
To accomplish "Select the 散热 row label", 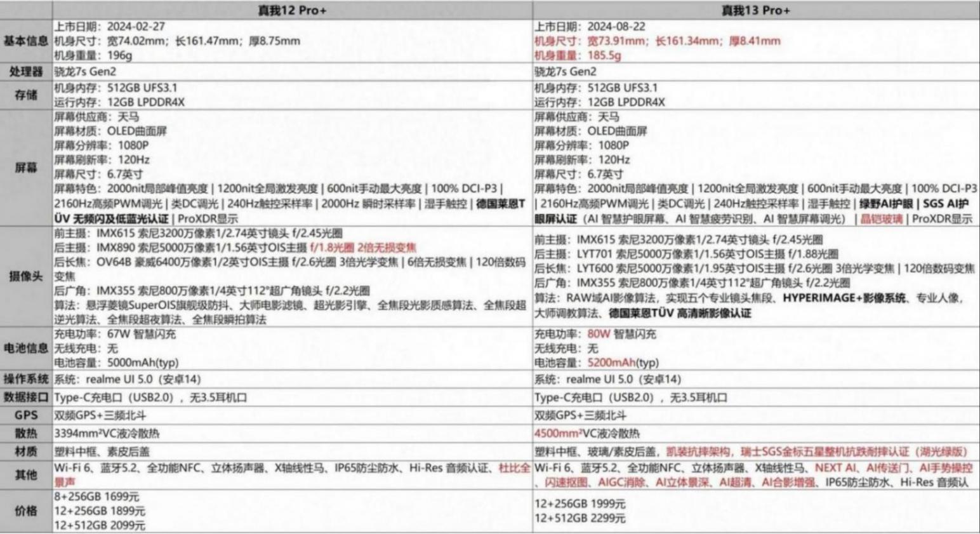I will [x=26, y=434].
